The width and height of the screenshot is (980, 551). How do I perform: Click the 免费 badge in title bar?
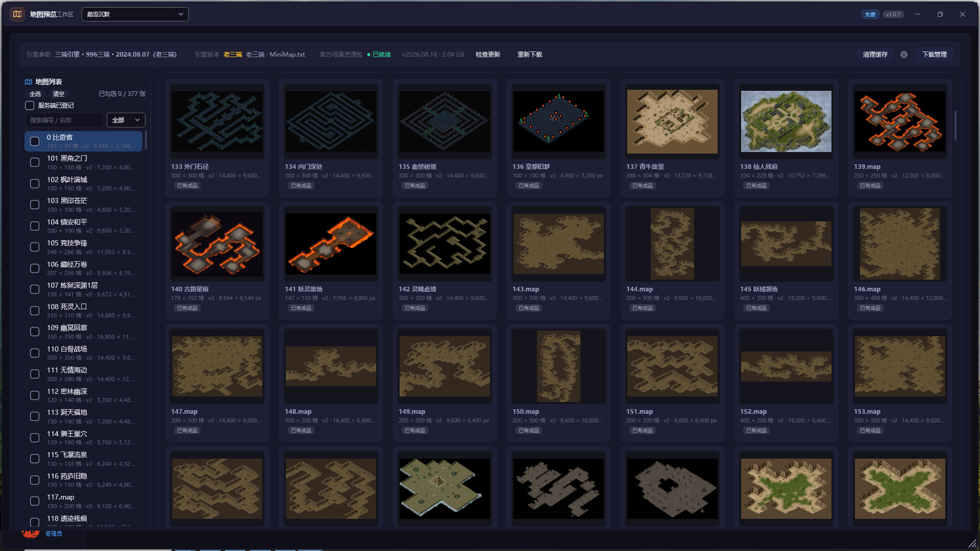870,14
